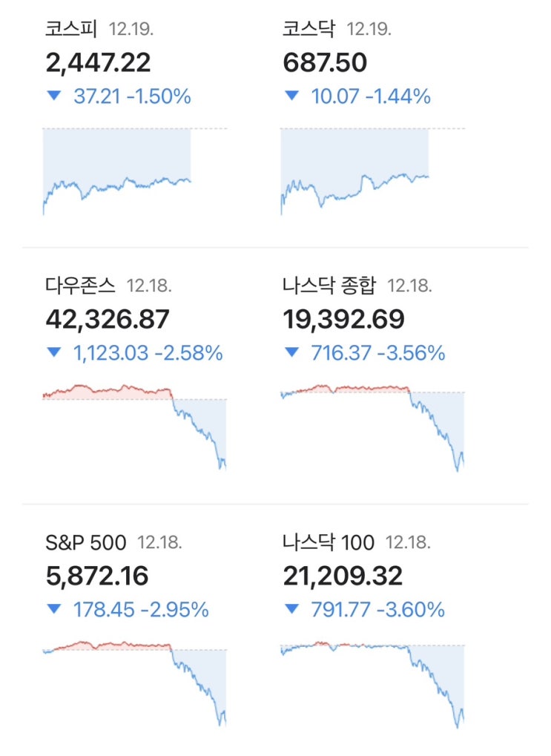Image resolution: width=551 pixels, height=756 pixels.
Task: Click the down triangle beside 나스닥 100 change 791.77
Action: coord(291,611)
